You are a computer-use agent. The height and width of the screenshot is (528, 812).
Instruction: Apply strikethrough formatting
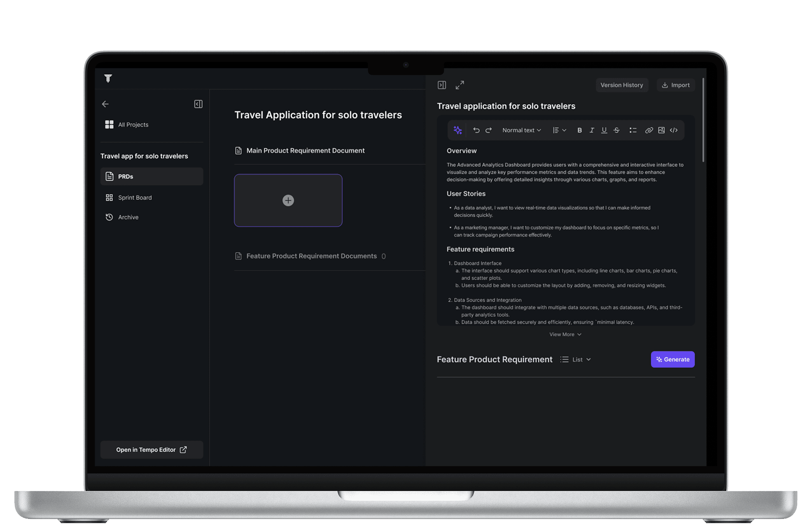pyautogui.click(x=616, y=130)
